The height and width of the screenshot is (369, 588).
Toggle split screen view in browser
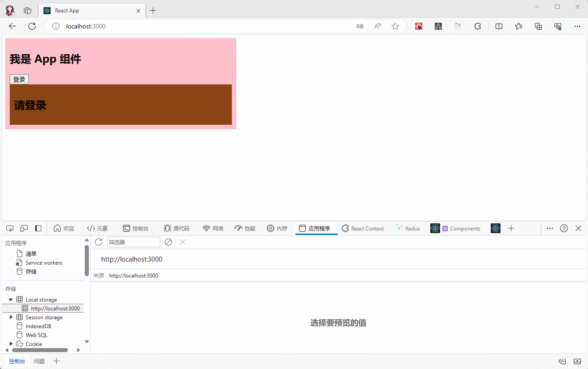pos(499,26)
